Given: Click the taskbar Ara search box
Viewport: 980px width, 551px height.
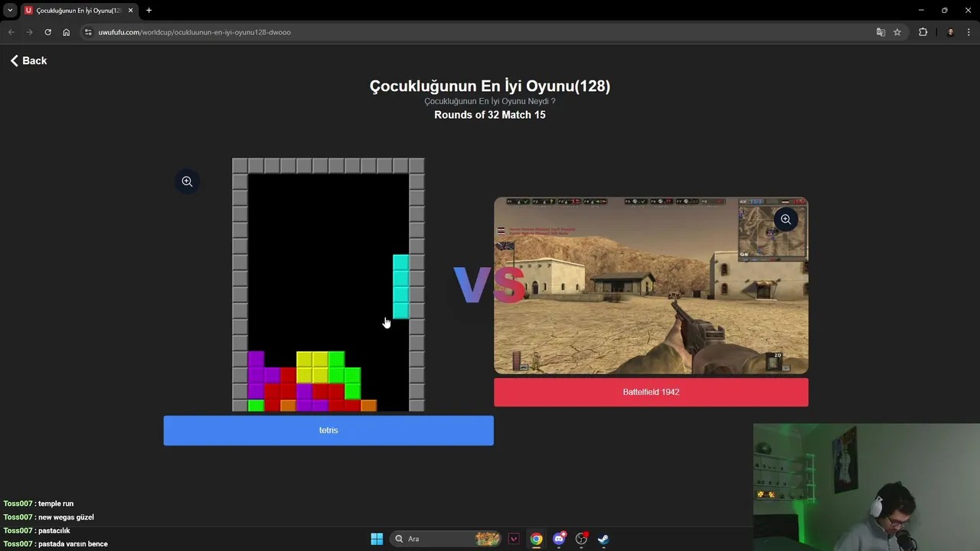Looking at the screenshot, I should [446, 539].
